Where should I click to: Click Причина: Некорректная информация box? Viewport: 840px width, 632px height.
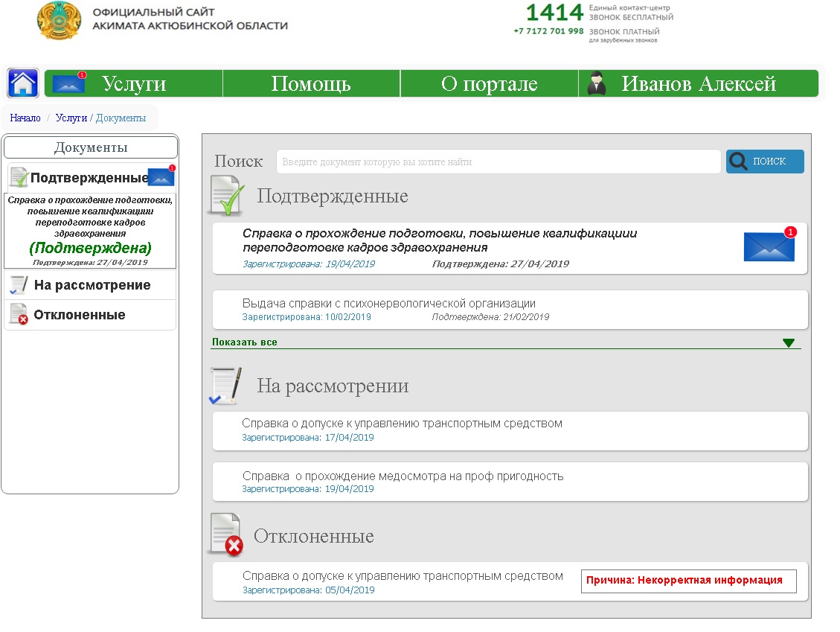point(688,581)
